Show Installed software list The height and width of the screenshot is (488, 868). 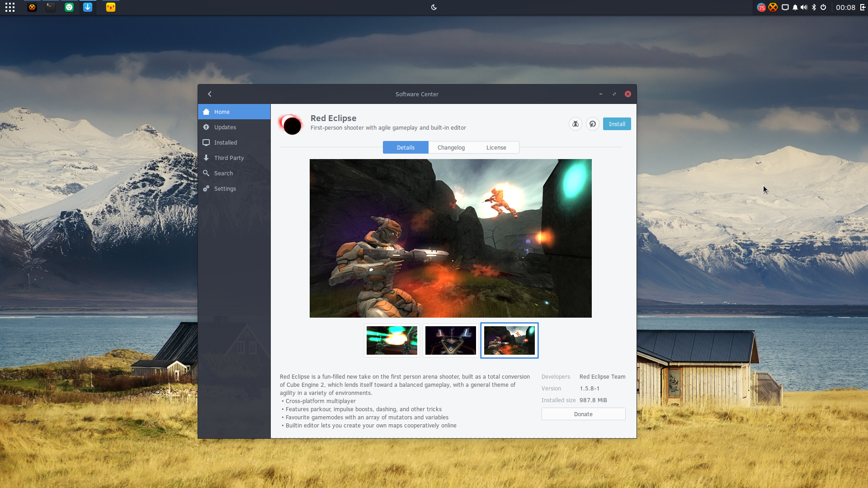click(x=234, y=142)
